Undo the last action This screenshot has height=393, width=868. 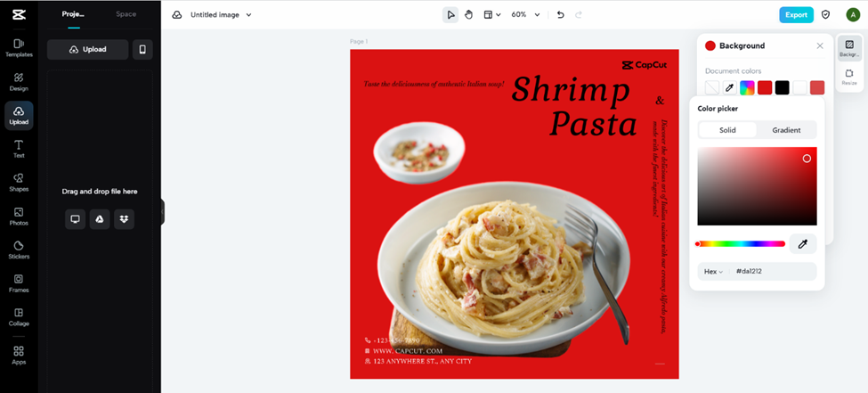560,15
